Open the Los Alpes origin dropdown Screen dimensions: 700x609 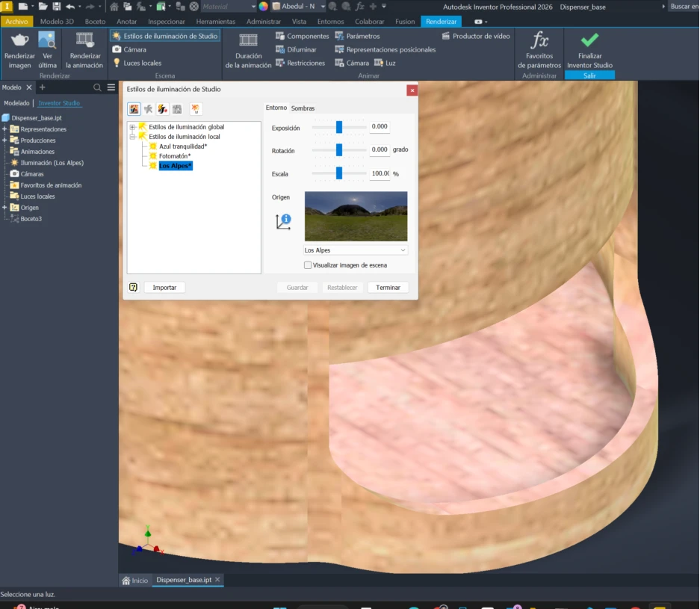(x=356, y=250)
